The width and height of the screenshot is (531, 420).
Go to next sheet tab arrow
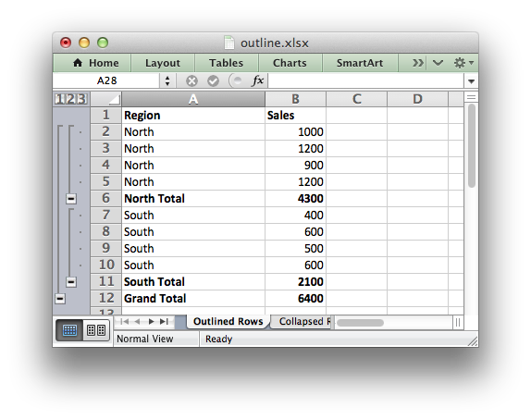click(151, 321)
